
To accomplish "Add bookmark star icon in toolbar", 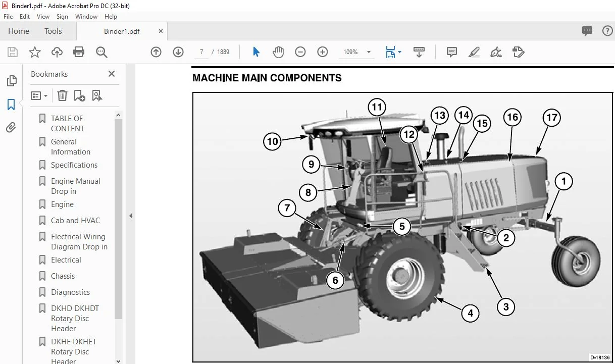I will tap(34, 52).
